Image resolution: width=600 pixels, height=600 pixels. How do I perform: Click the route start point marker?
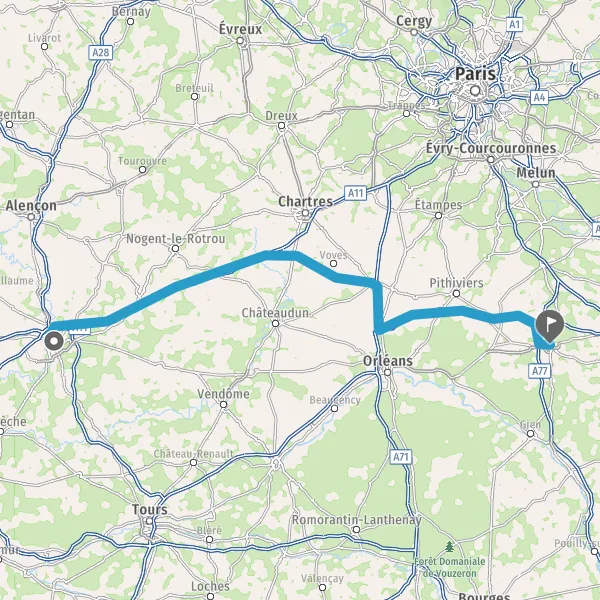[54, 341]
